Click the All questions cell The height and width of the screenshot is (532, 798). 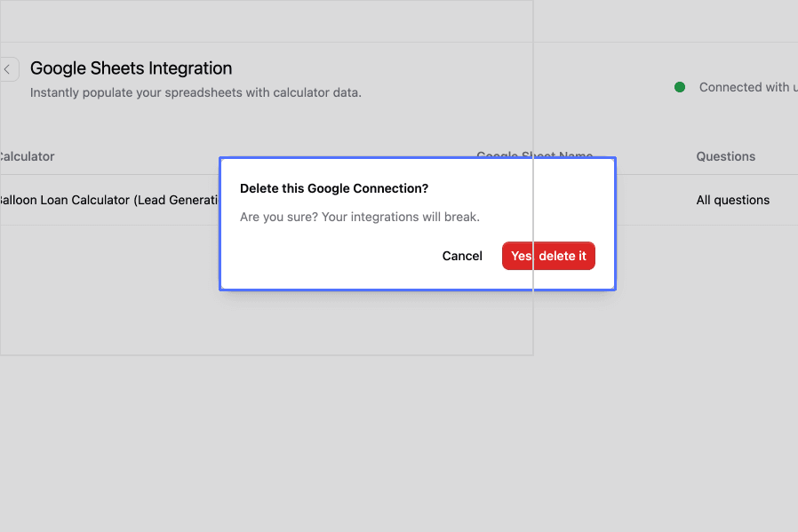tap(732, 200)
